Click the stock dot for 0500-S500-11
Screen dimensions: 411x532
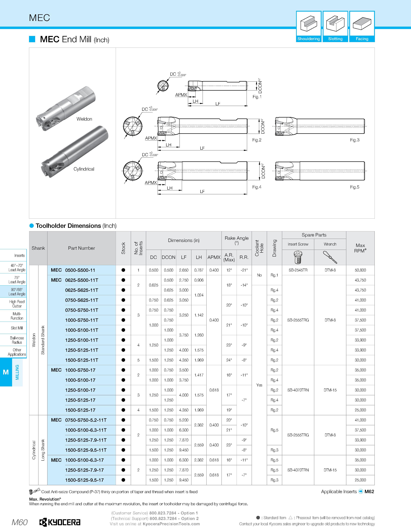(x=123, y=270)
